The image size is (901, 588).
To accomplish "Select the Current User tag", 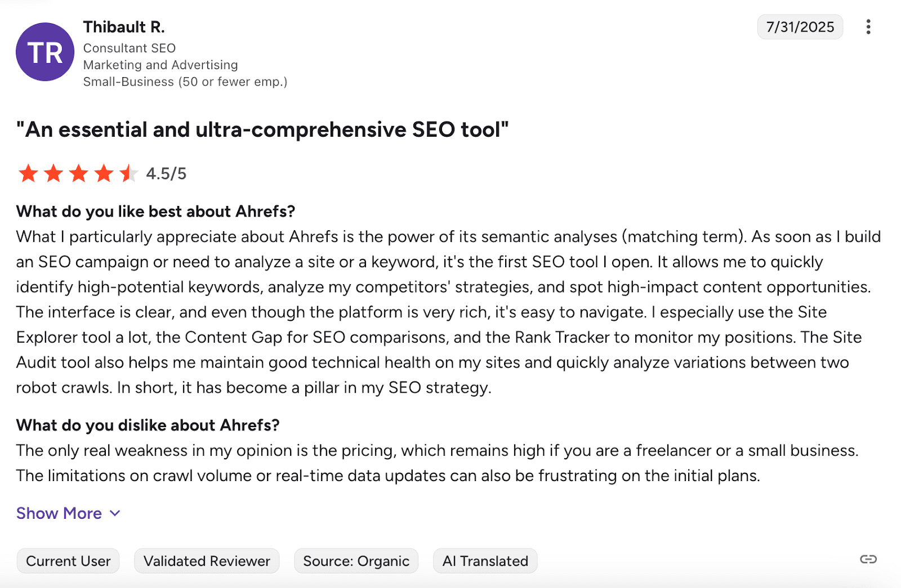I will point(68,561).
